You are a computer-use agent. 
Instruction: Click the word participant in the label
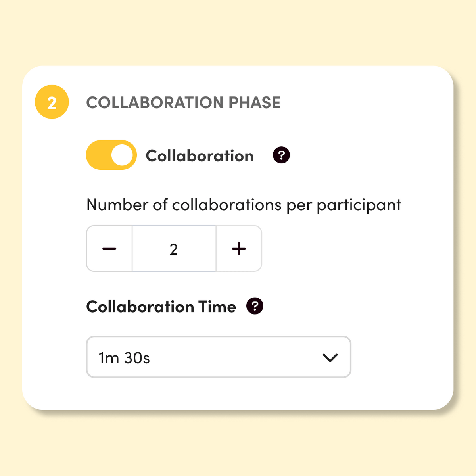click(x=359, y=205)
